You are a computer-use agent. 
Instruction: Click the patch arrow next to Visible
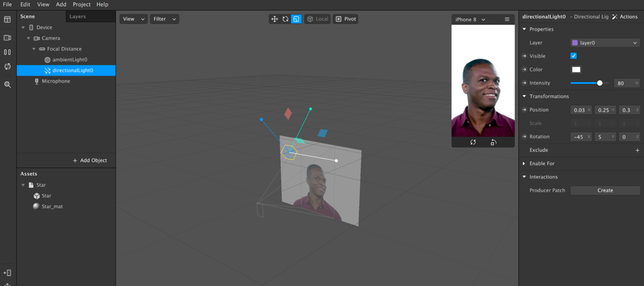[524, 56]
